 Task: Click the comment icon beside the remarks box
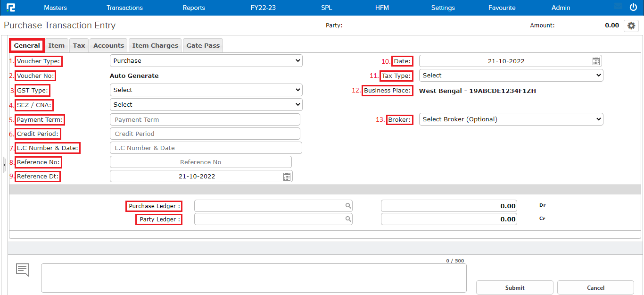pos(22,270)
